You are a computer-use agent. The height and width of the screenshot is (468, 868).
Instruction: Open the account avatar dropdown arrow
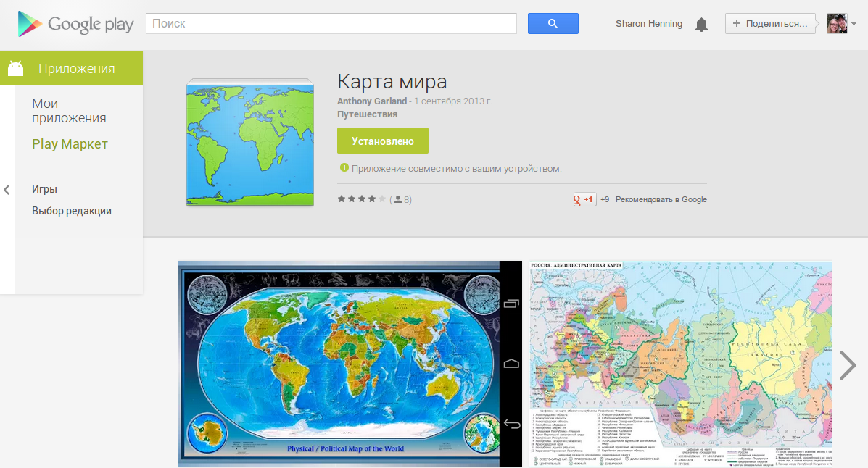[x=854, y=24]
